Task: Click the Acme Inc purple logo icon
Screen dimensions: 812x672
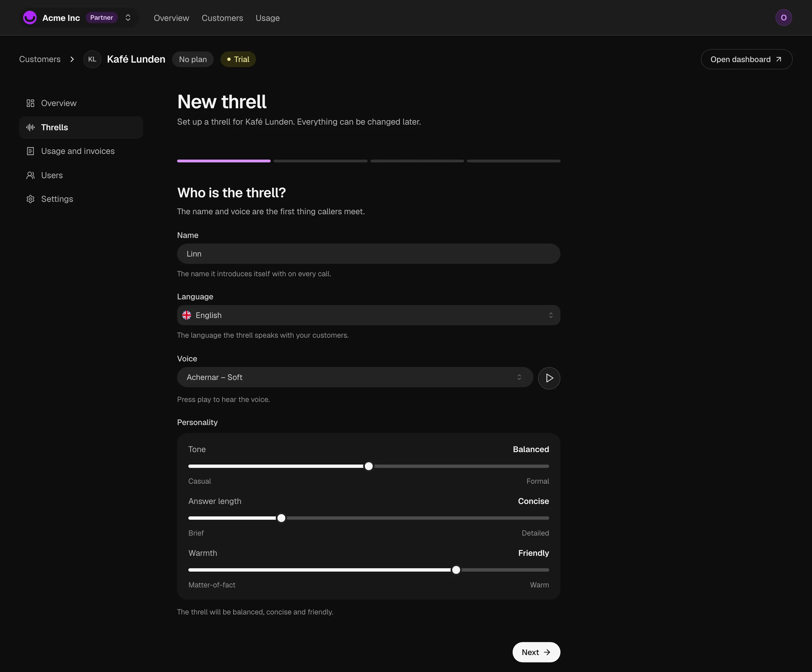Action: click(30, 17)
